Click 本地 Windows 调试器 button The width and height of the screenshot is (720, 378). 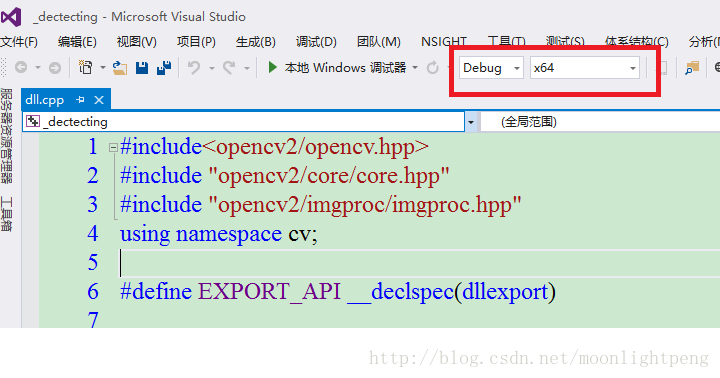pyautogui.click(x=345, y=68)
